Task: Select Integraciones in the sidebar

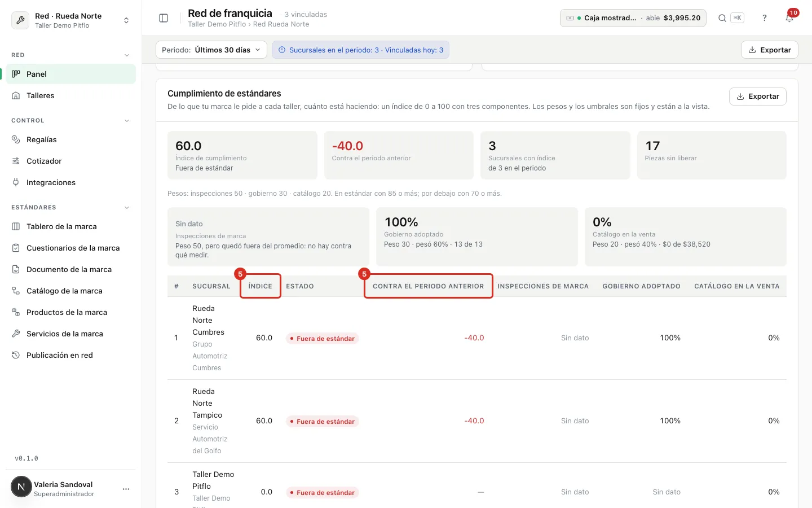Action: 70,182
